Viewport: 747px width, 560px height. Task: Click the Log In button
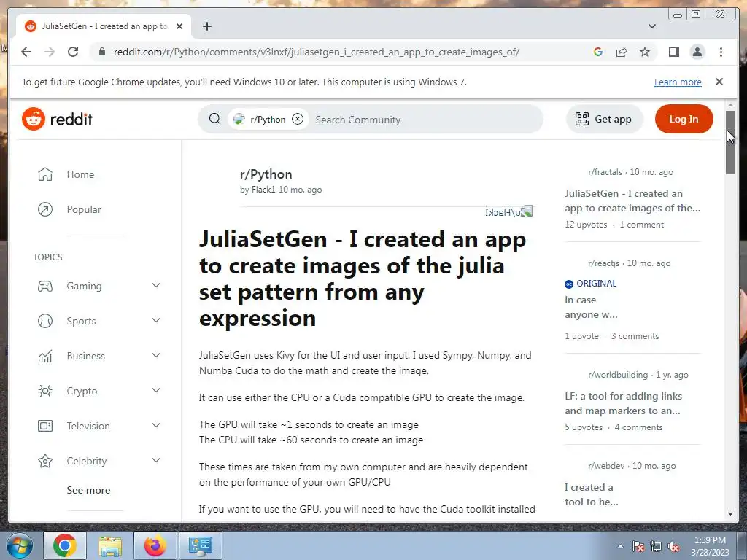coord(684,119)
